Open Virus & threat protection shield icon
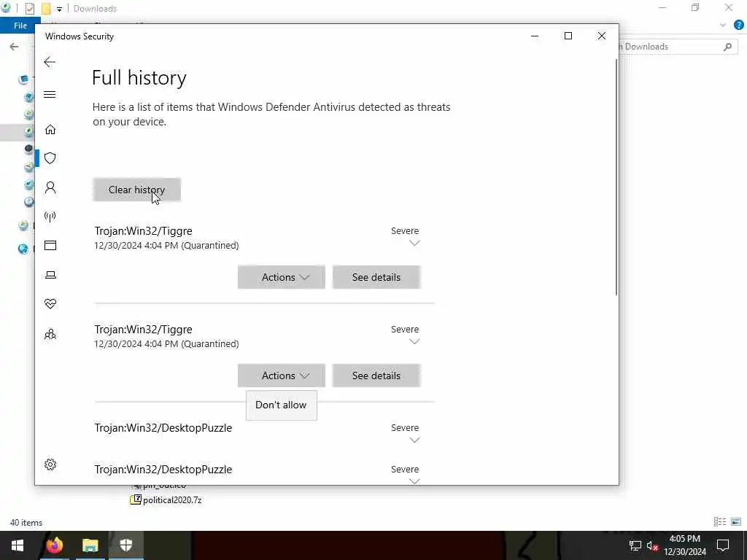The image size is (747, 560). (50, 158)
